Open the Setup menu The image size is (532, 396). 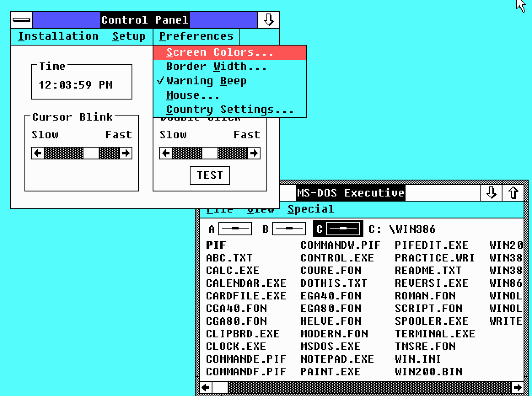click(x=129, y=37)
